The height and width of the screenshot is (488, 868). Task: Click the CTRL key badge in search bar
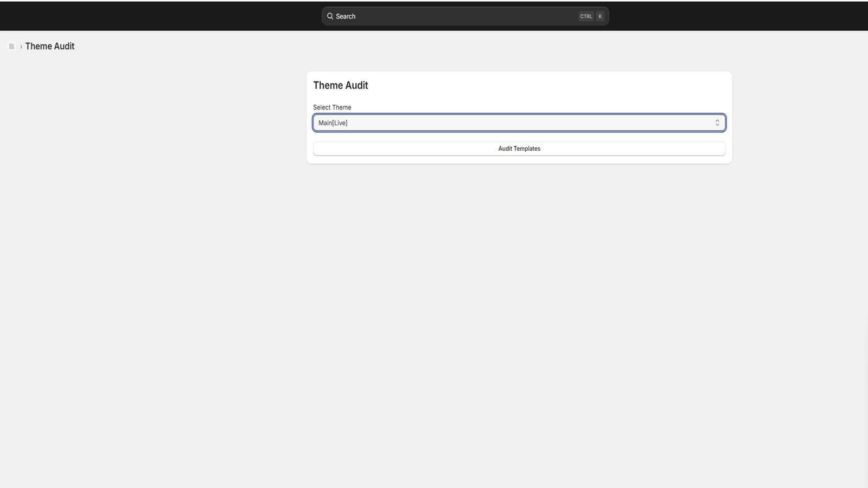[x=586, y=16]
